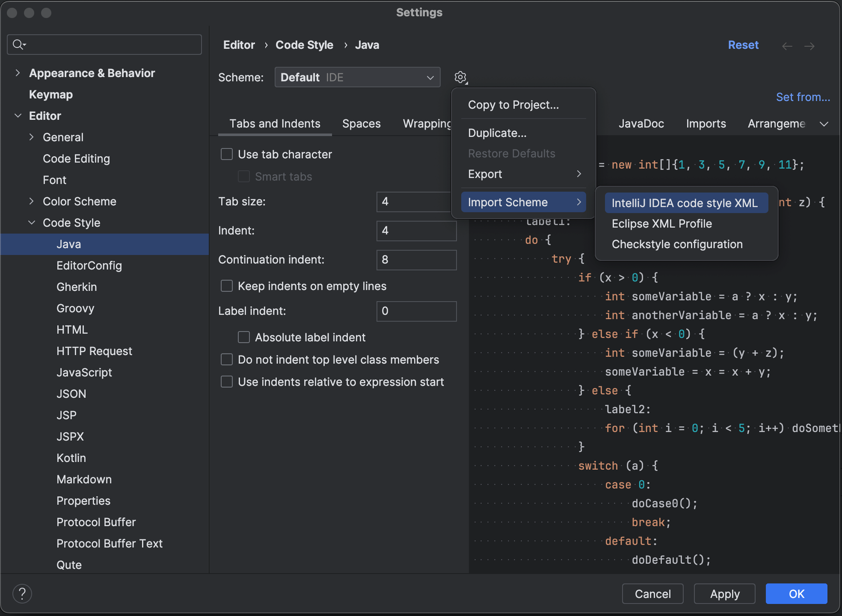The width and height of the screenshot is (842, 616).
Task: Select Markdown code style item
Action: pyautogui.click(x=84, y=480)
